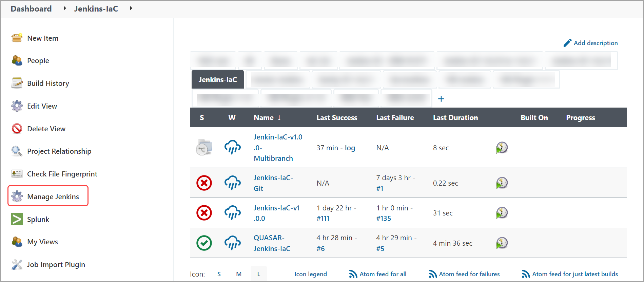Schedule a build for Jenkins-IaC-Git

[502, 183]
